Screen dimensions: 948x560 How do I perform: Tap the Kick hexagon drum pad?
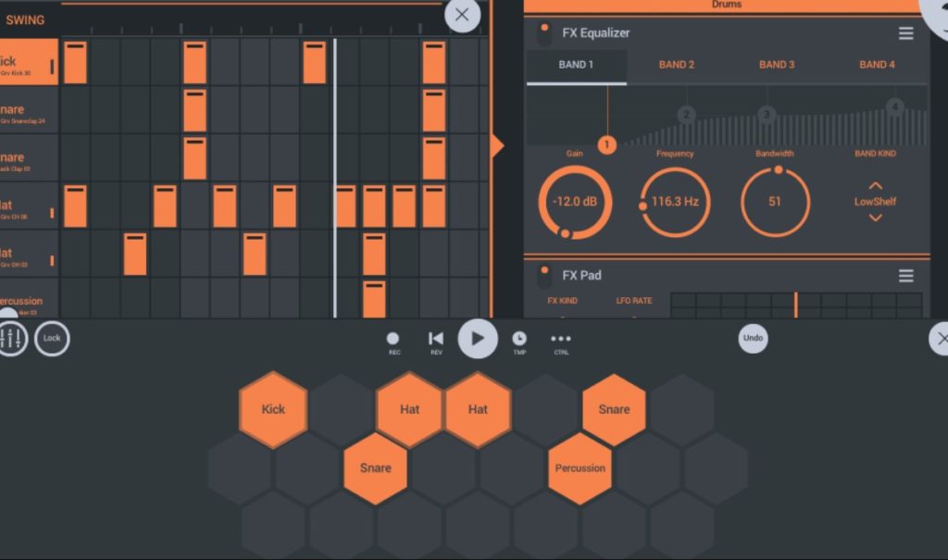pyautogui.click(x=272, y=409)
